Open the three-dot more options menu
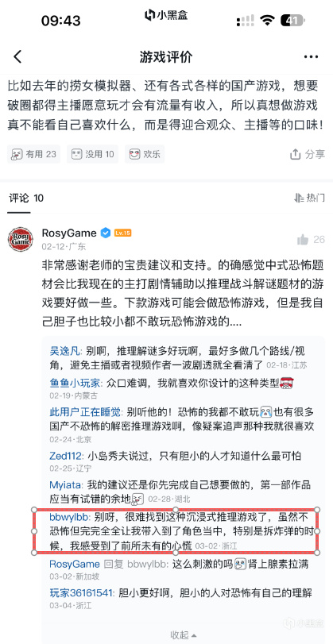The width and height of the screenshot is (333, 644). click(312, 56)
